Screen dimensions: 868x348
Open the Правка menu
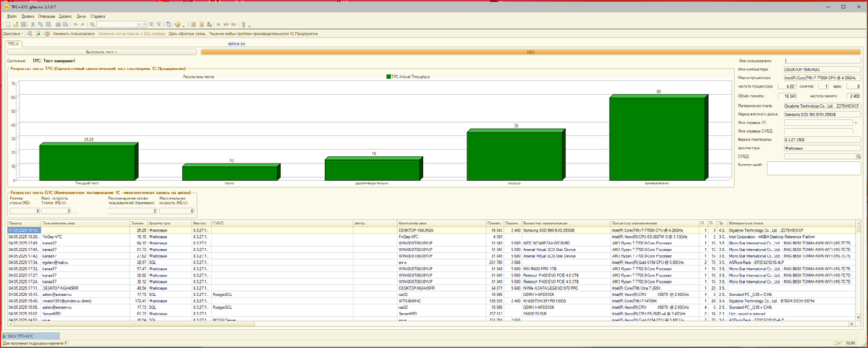coord(27,16)
